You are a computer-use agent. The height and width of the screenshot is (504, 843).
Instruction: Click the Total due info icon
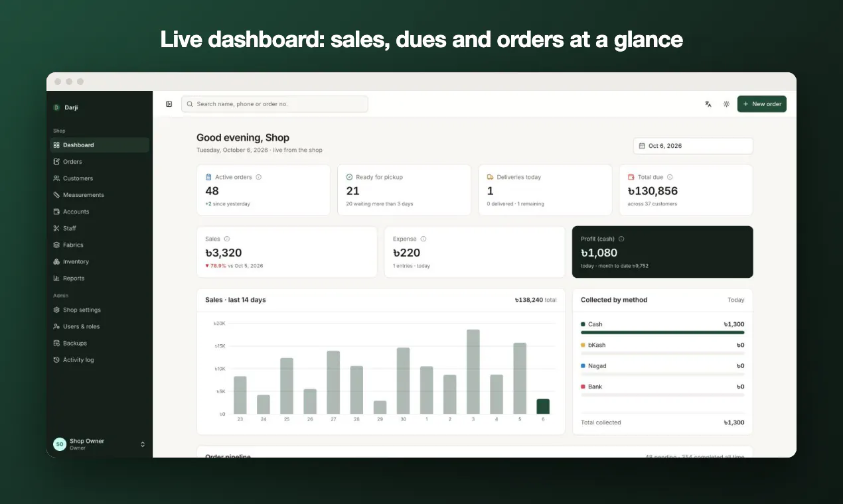pyautogui.click(x=670, y=177)
